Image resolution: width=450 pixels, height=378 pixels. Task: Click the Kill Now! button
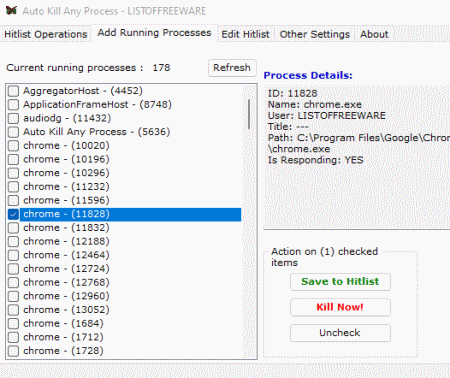[x=340, y=307]
